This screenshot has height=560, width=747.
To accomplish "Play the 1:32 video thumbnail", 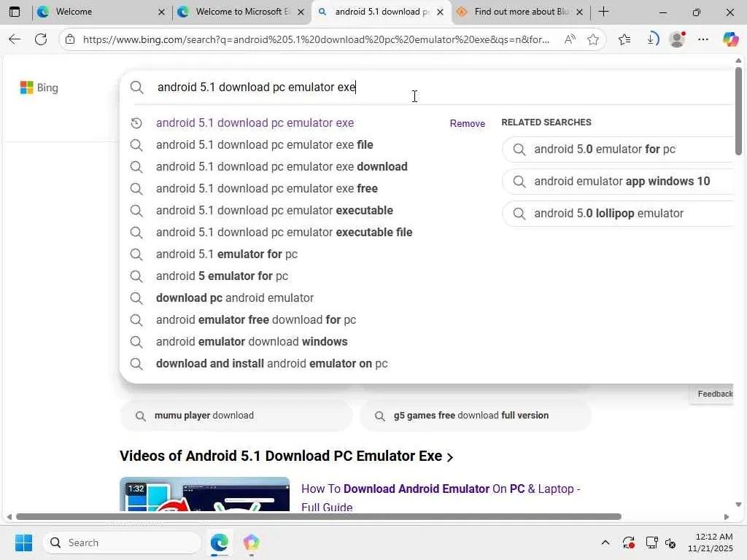I will 204,494.
